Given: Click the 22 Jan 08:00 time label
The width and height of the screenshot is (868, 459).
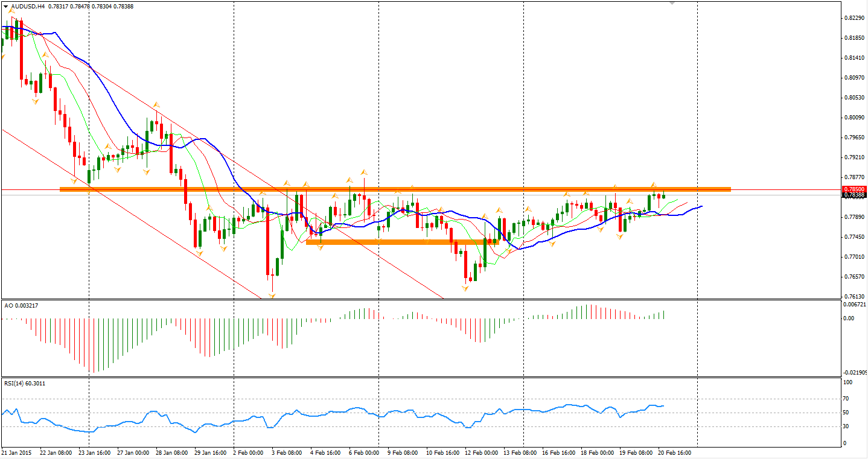Looking at the screenshot, I should pyautogui.click(x=56, y=452).
